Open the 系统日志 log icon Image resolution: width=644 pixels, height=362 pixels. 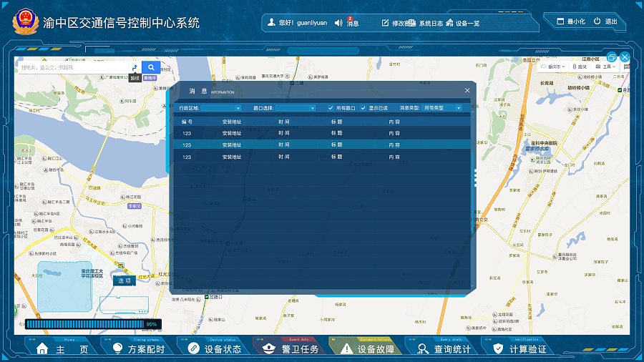point(412,23)
